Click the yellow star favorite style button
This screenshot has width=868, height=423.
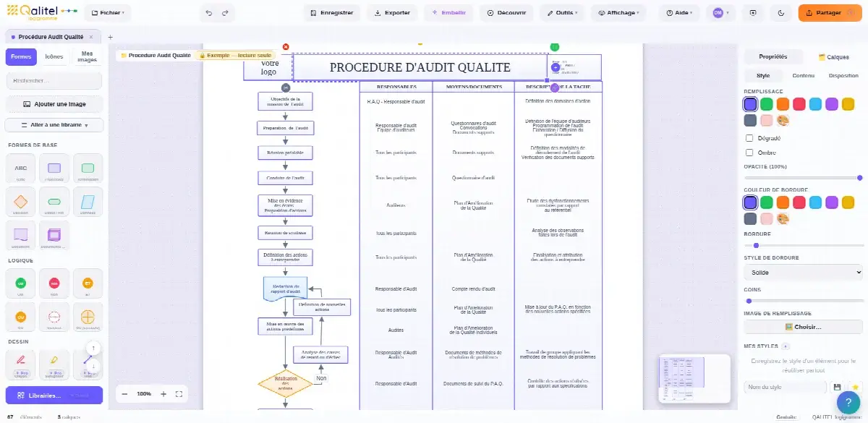(x=855, y=388)
